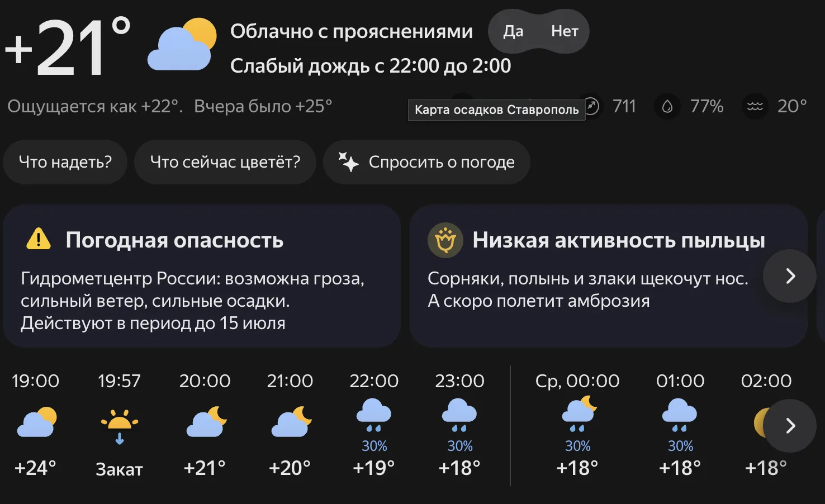The width and height of the screenshot is (825, 504).
Task: Click the humidity droplet icon by 77%
Action: (x=667, y=106)
